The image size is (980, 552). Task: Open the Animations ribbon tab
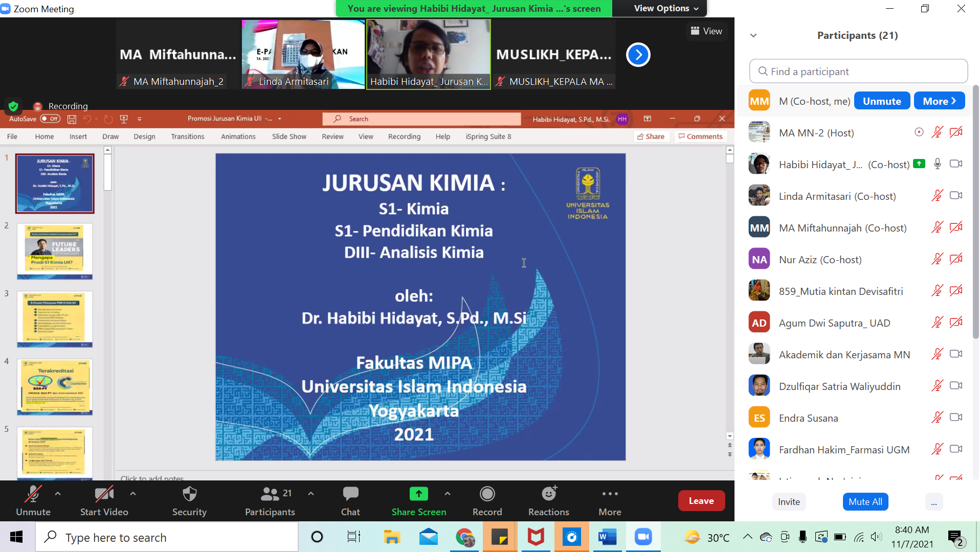[238, 136]
